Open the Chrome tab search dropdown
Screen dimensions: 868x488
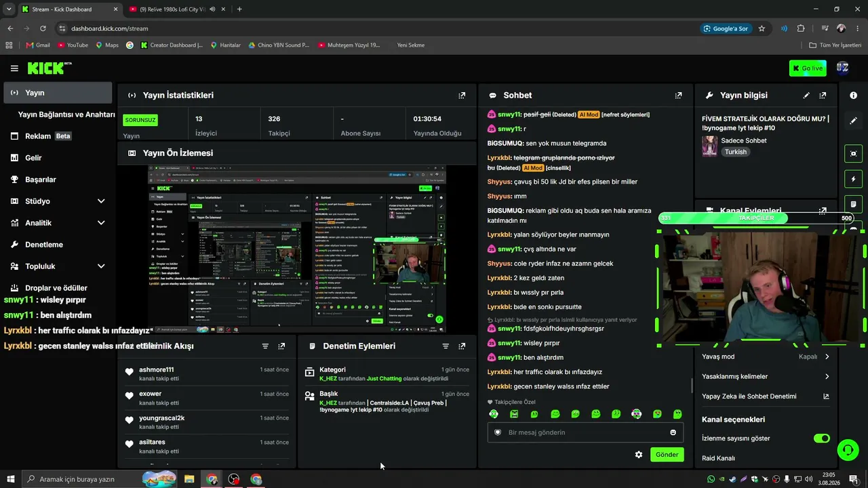[x=9, y=9]
